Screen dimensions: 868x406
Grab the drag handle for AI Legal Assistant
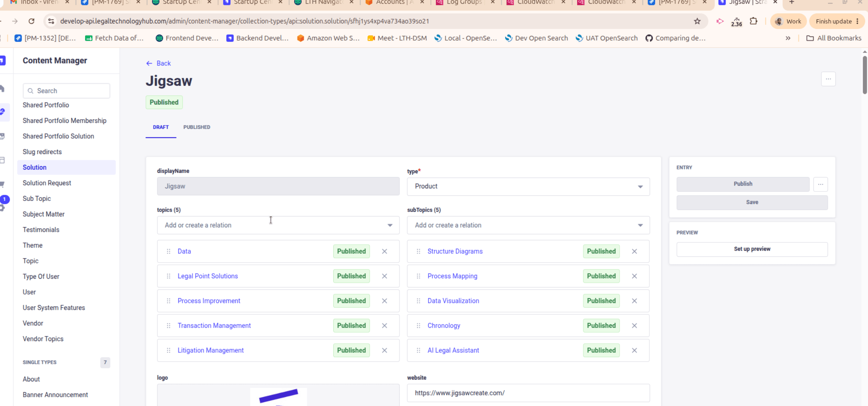418,350
